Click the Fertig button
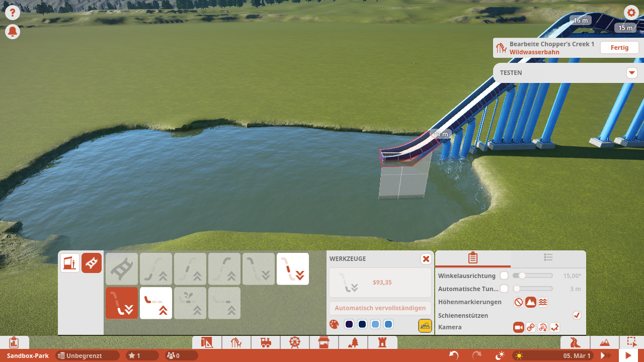Image resolution: width=644 pixels, height=362 pixels. click(x=619, y=48)
